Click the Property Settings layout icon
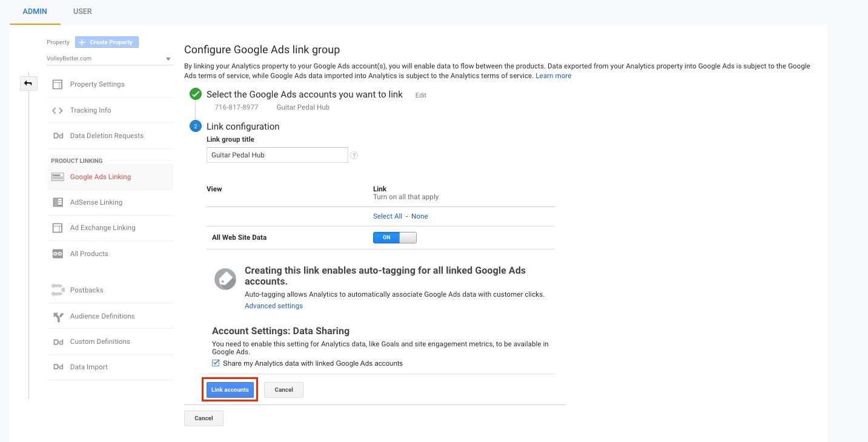 click(58, 84)
